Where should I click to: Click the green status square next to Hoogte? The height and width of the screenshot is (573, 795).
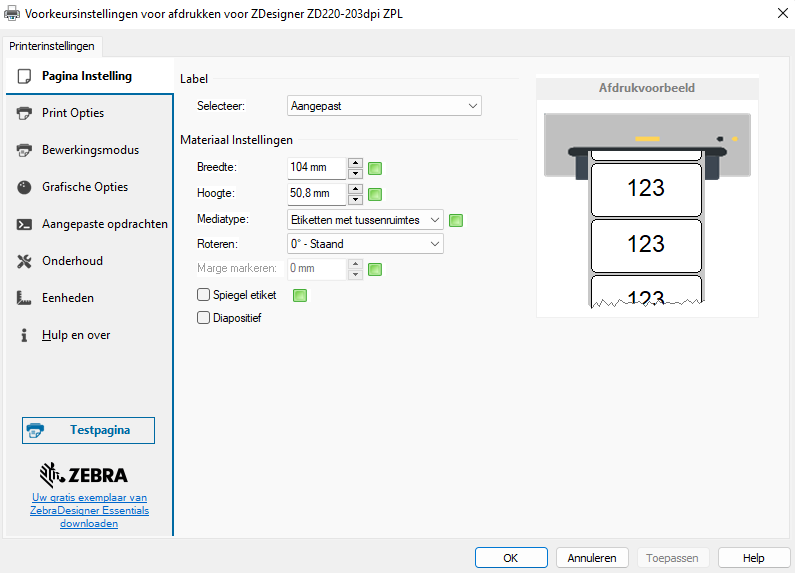point(375,194)
